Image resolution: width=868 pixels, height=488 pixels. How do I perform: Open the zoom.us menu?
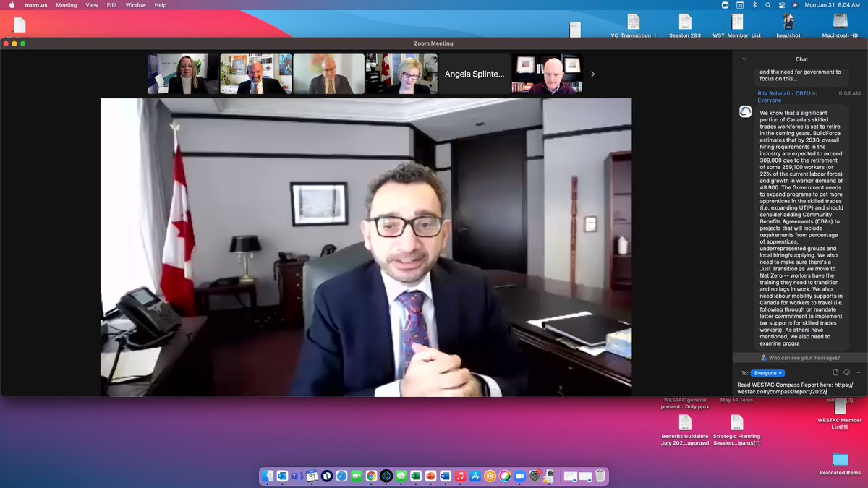[36, 5]
